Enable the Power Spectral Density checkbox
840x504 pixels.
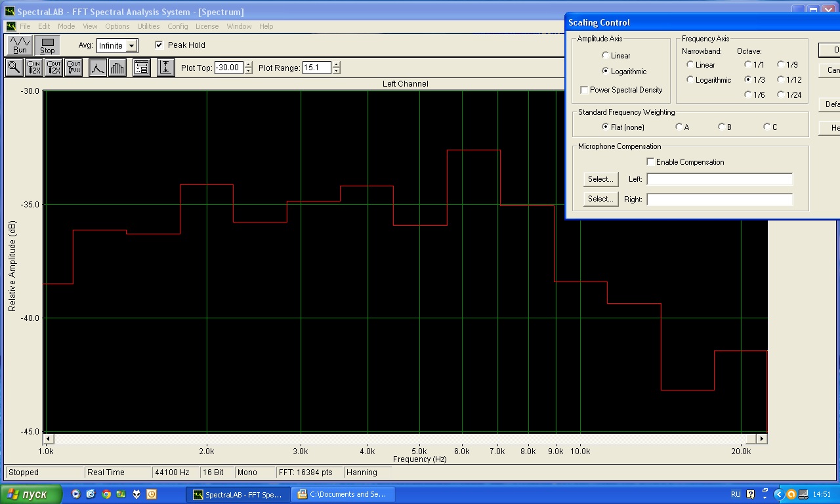click(585, 90)
